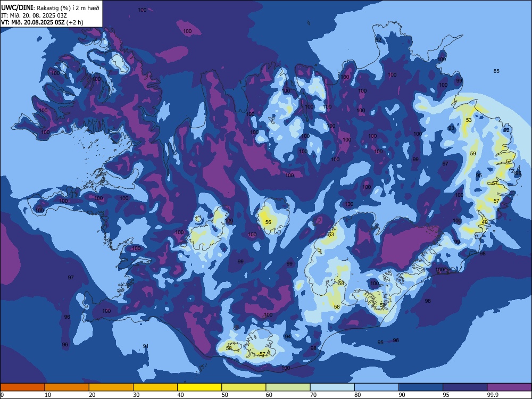
Task: Click the legend tick label '50'
Action: 225,395
